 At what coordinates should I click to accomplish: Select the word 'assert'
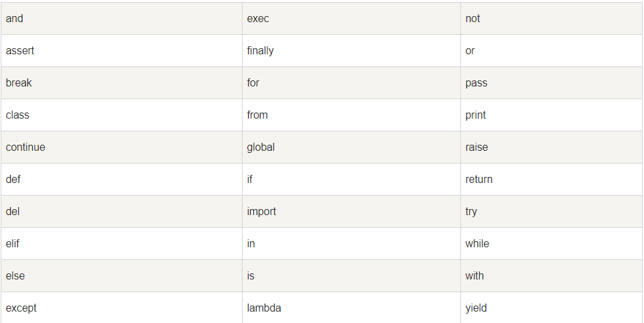click(20, 51)
